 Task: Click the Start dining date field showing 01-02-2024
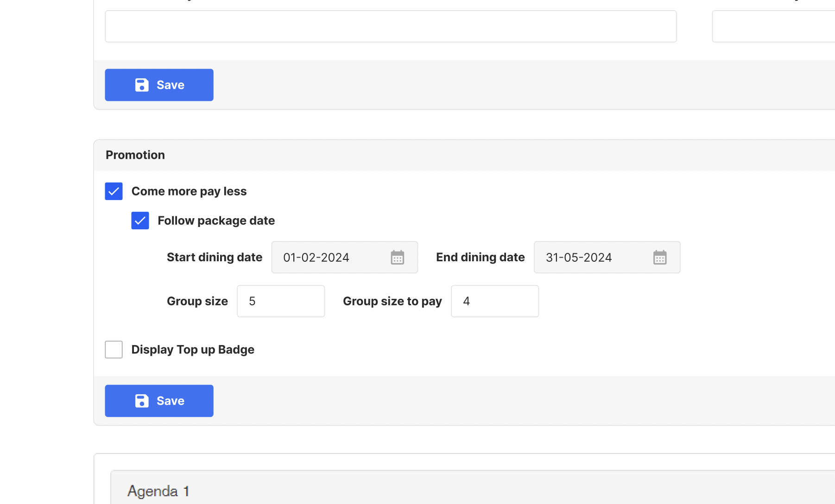(329, 257)
